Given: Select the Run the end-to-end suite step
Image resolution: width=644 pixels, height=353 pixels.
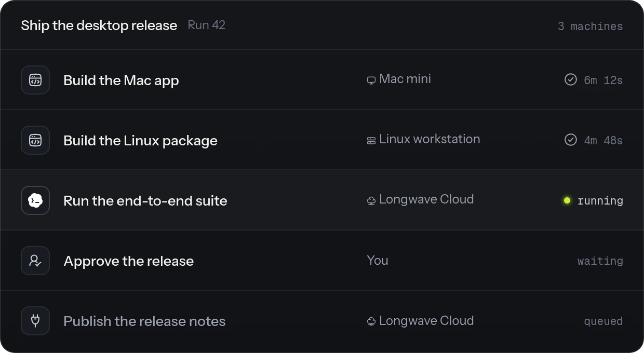Looking at the screenshot, I should click(322, 200).
